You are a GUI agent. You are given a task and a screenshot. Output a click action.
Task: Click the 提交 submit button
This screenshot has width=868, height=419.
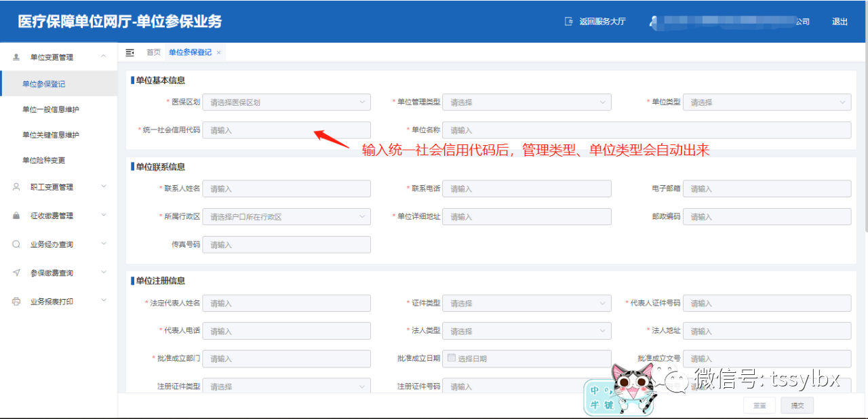point(797,405)
